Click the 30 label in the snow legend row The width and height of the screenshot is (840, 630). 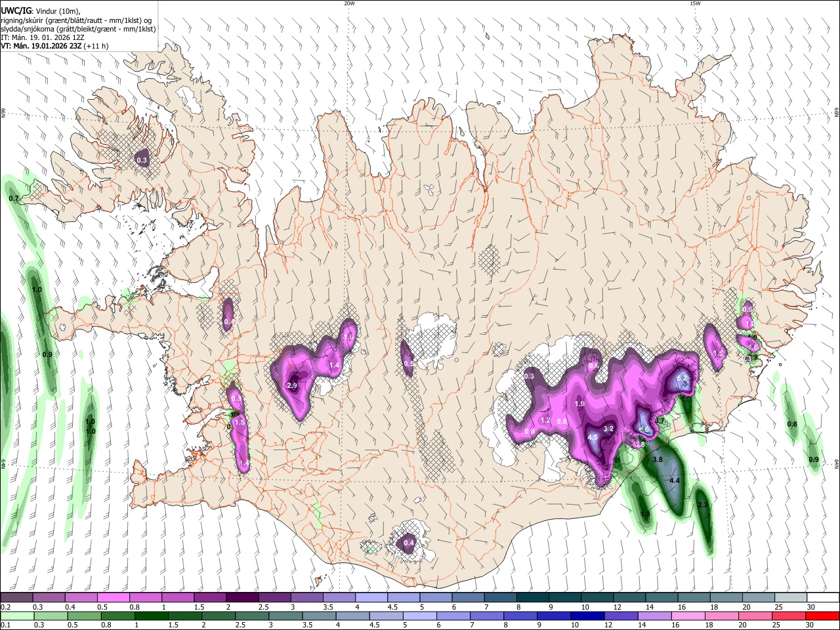[811, 607]
